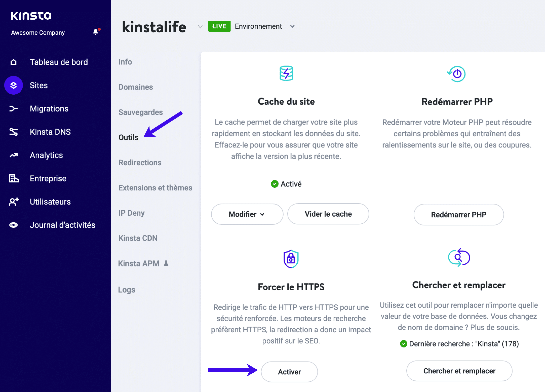
Task: Click the Vider le cache button
Action: click(328, 214)
